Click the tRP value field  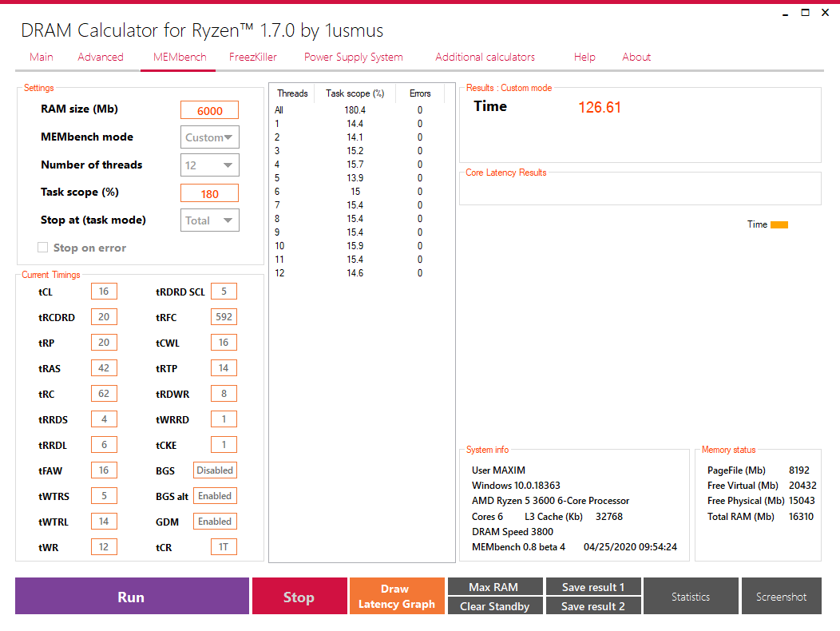tap(104, 342)
